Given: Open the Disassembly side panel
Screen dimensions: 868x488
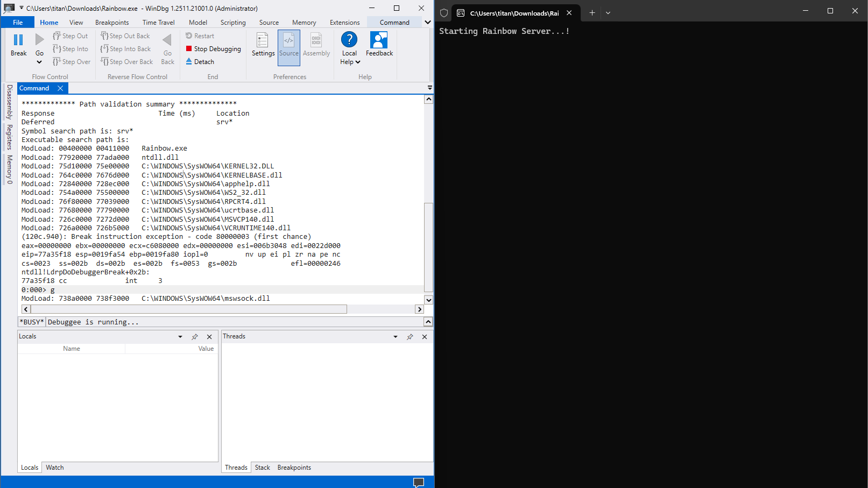Looking at the screenshot, I should click(9, 102).
